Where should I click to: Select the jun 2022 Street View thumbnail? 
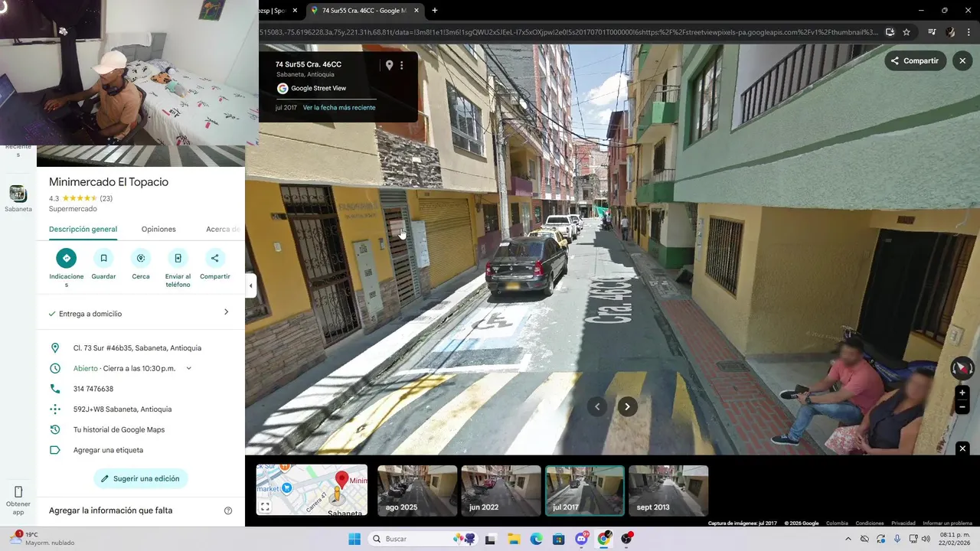pos(501,491)
